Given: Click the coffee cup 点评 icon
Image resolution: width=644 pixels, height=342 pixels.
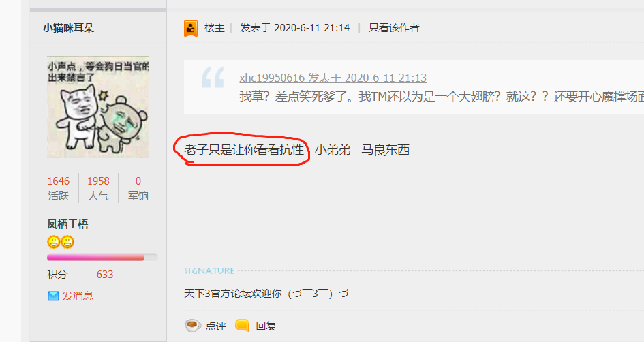Looking at the screenshot, I should [x=193, y=326].
